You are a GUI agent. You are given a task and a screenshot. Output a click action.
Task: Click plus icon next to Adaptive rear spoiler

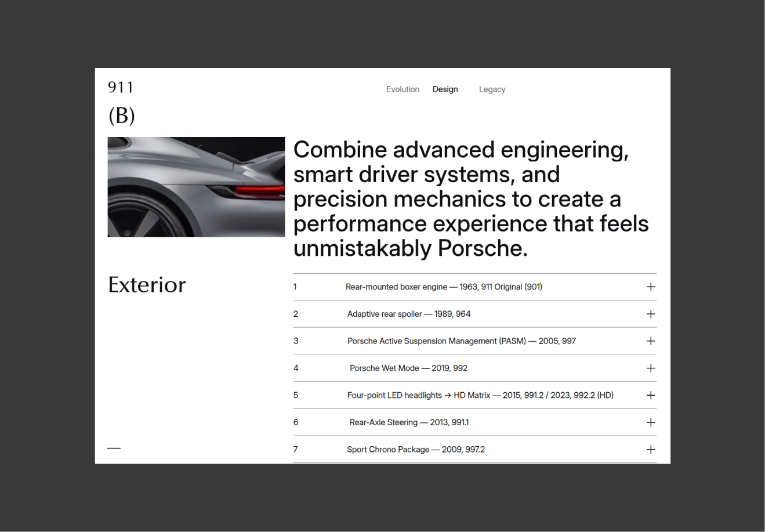pyautogui.click(x=651, y=314)
